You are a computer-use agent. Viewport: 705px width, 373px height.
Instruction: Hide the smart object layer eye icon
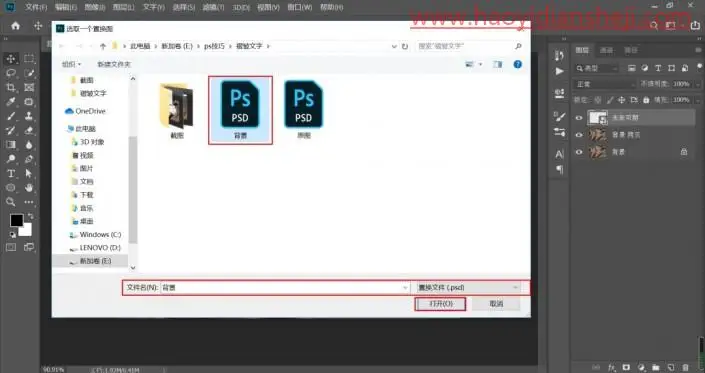[579, 118]
